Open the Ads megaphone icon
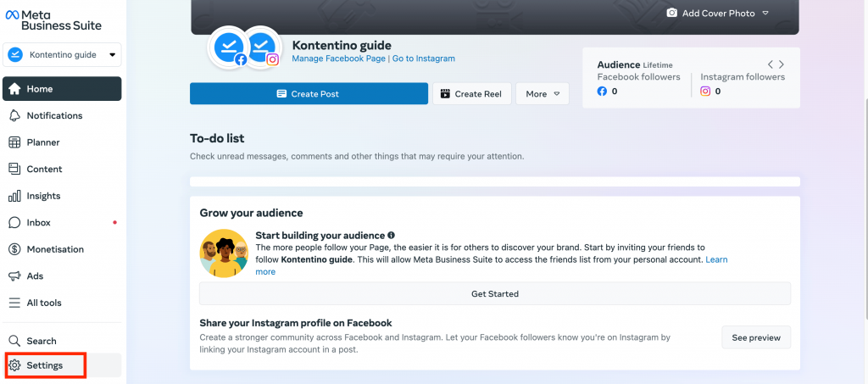 (x=14, y=276)
